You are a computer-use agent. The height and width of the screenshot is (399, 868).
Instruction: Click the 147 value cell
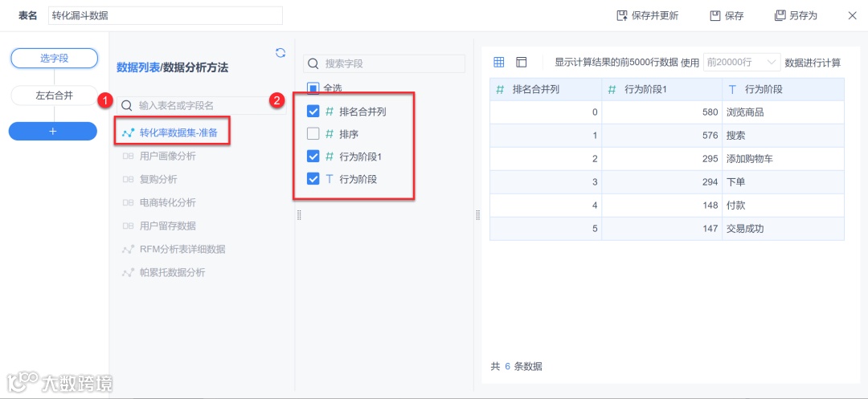662,228
